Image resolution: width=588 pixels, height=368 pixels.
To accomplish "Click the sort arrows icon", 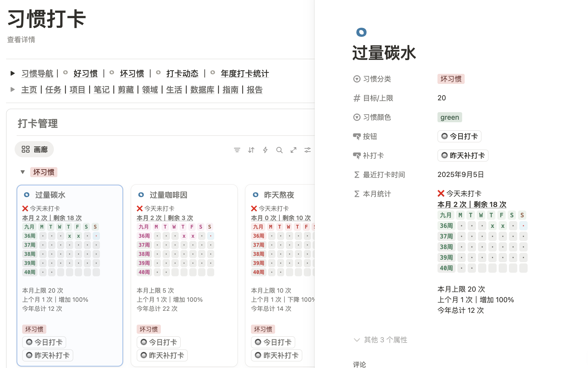I will click(x=251, y=150).
